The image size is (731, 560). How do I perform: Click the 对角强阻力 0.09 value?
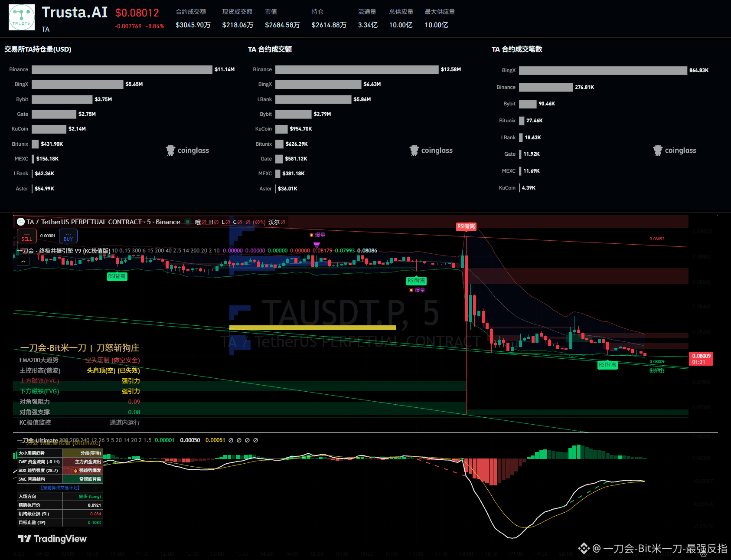(x=134, y=402)
